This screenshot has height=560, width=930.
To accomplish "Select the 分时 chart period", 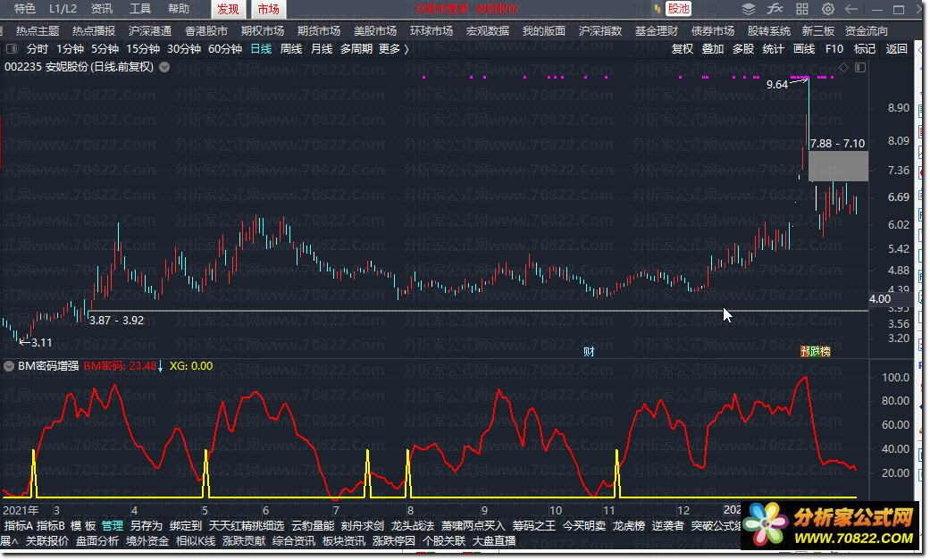I will (x=37, y=48).
